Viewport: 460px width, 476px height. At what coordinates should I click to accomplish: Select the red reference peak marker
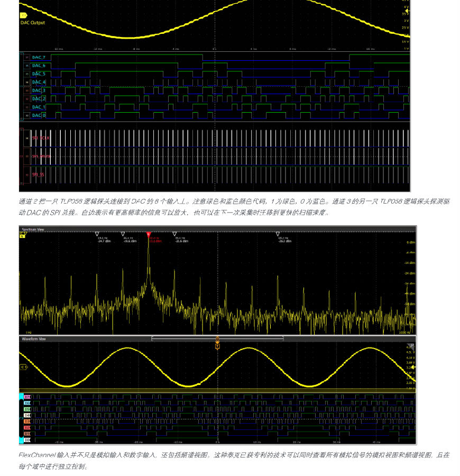[149, 234]
